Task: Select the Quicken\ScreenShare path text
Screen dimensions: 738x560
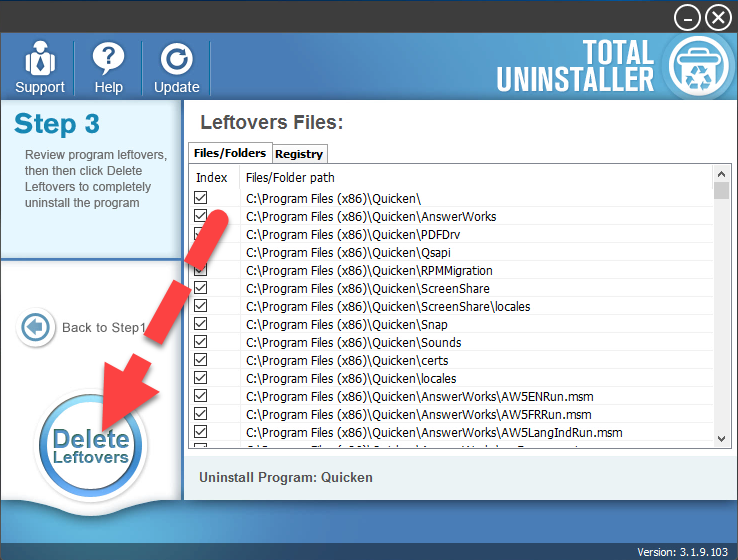Action: (x=368, y=288)
